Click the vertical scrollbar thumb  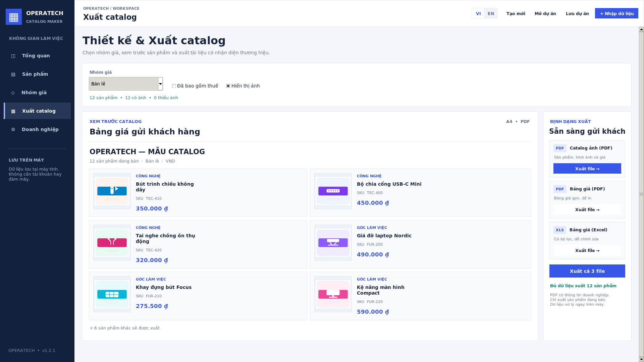click(x=641, y=194)
